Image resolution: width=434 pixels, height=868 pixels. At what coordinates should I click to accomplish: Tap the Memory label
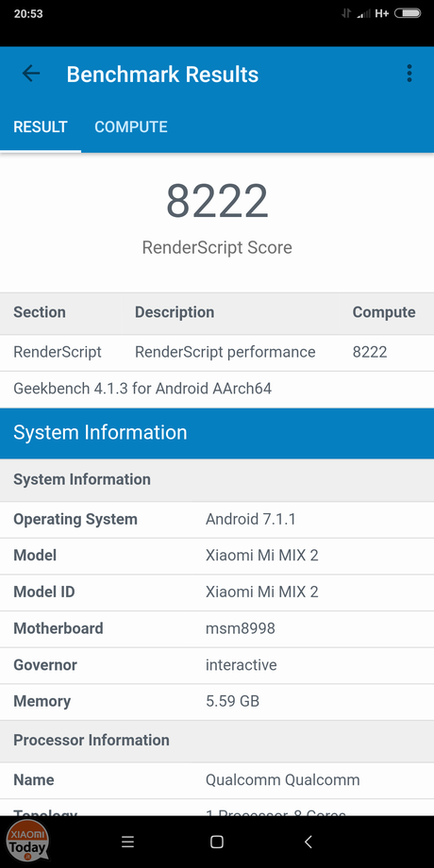tap(42, 701)
